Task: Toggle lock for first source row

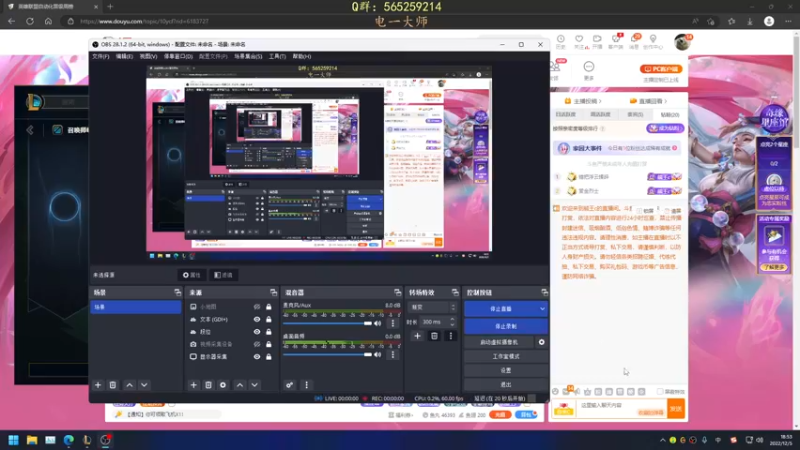Action: click(x=268, y=307)
